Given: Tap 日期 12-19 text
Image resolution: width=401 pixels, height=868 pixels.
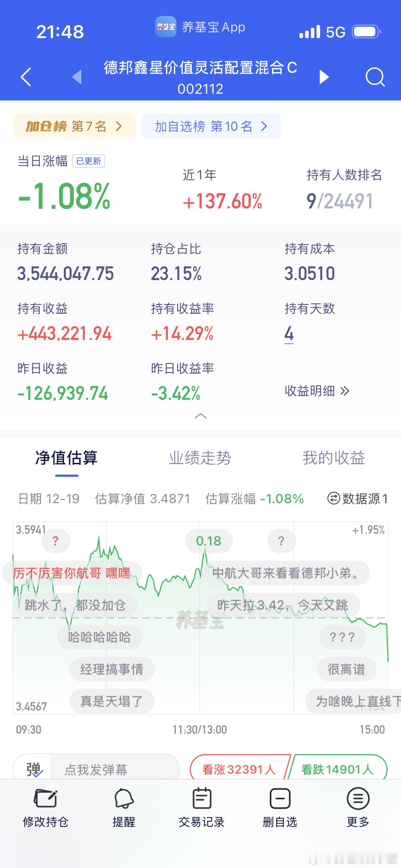Looking at the screenshot, I should (x=49, y=498).
